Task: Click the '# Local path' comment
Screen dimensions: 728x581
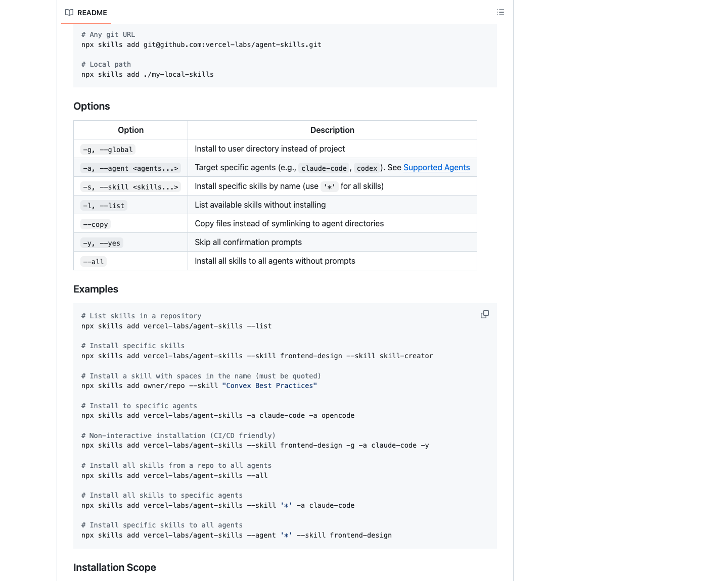Action: pyautogui.click(x=106, y=64)
